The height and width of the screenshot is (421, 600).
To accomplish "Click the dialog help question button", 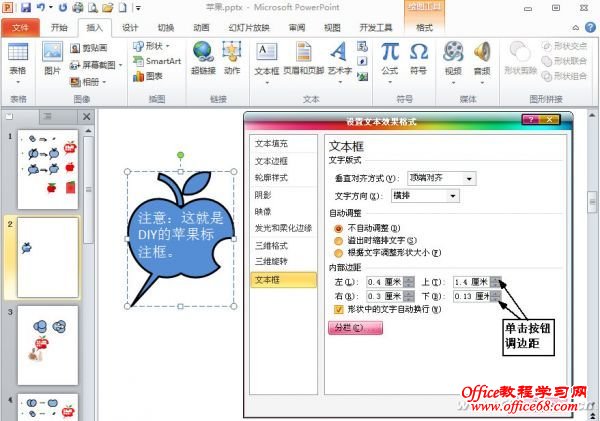I will tap(531, 119).
